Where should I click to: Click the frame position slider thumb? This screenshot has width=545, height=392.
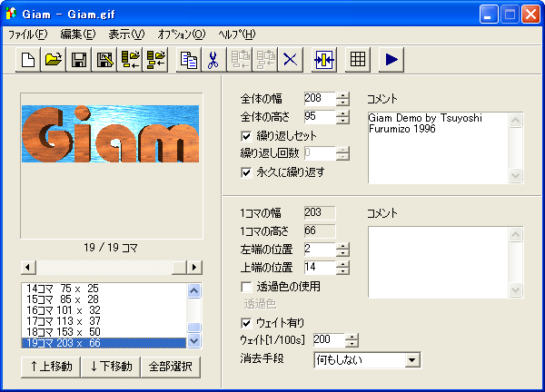[179, 268]
